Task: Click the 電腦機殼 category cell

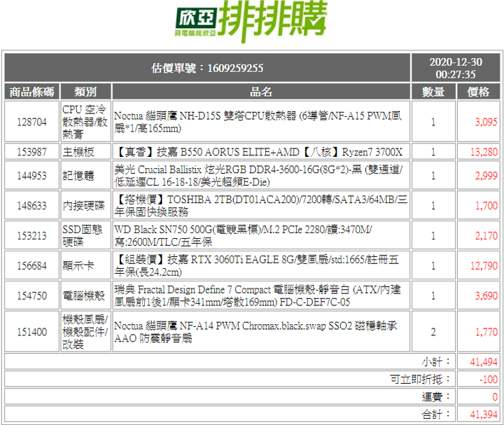Action: pos(85,295)
